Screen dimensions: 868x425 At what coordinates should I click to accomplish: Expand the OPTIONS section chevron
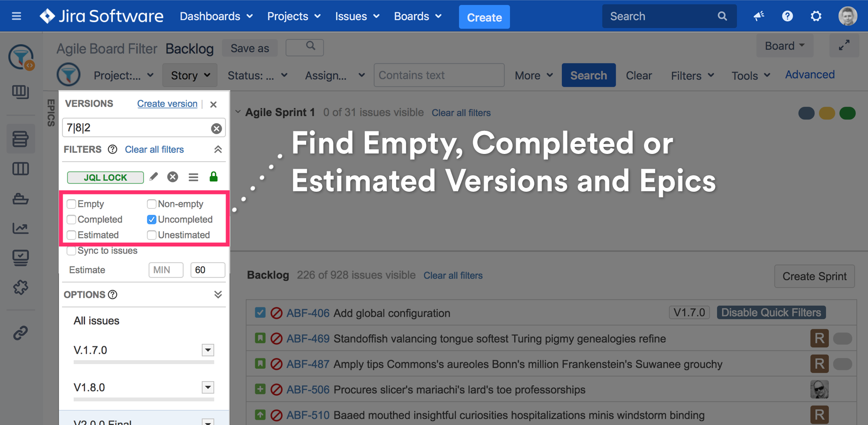(217, 295)
